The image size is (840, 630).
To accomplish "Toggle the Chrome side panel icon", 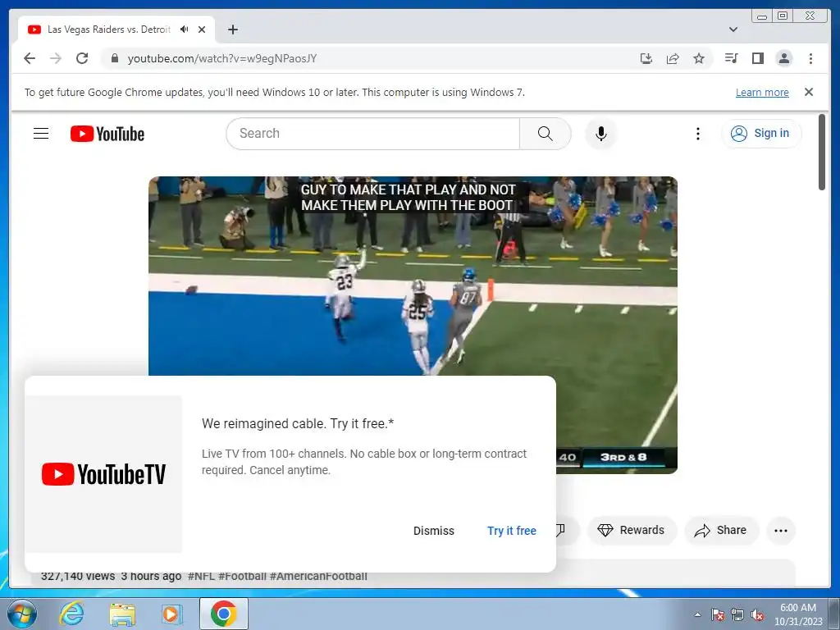I will click(x=757, y=58).
